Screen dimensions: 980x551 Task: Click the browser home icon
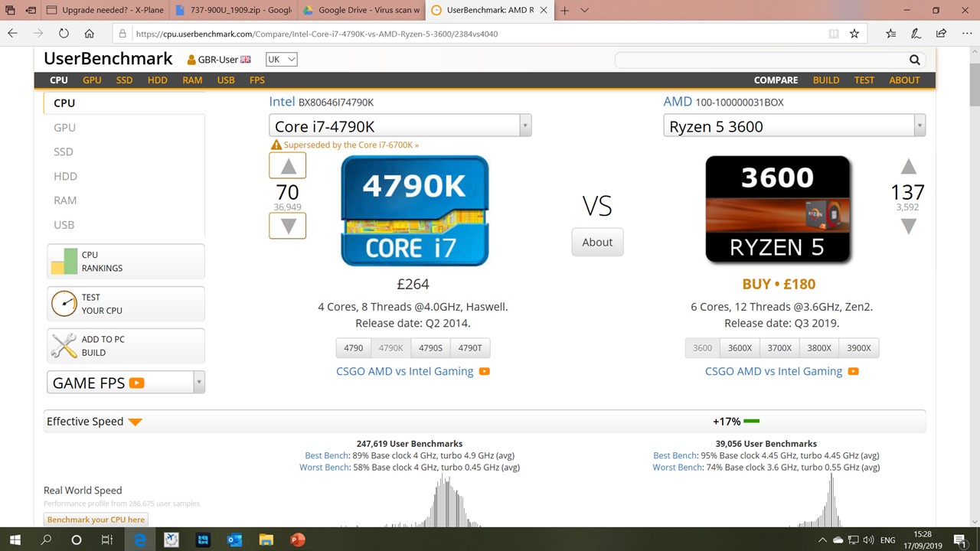click(x=90, y=34)
